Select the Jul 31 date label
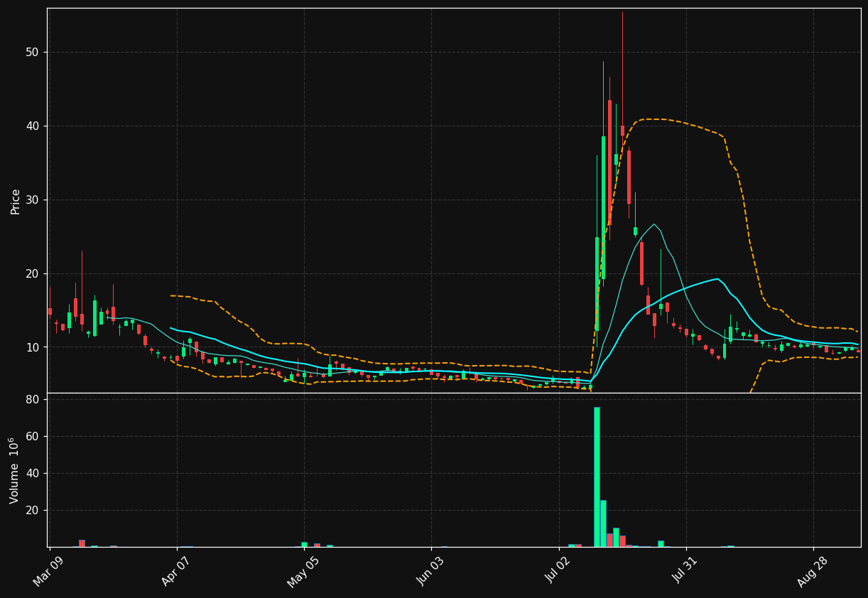Screen dimensions: 868x598 (688, 571)
